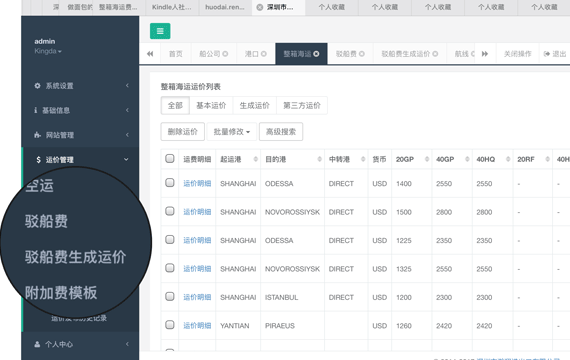Click the 删除运价 button
This screenshot has width=570, height=360.
tap(182, 132)
